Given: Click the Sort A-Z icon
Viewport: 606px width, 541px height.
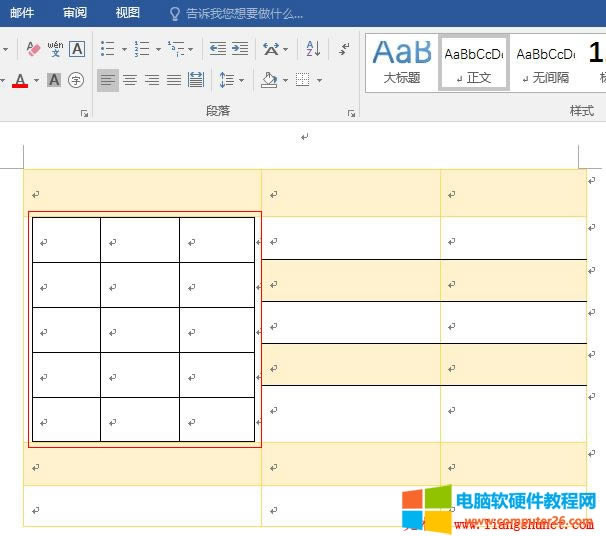Looking at the screenshot, I should pyautogui.click(x=313, y=49).
